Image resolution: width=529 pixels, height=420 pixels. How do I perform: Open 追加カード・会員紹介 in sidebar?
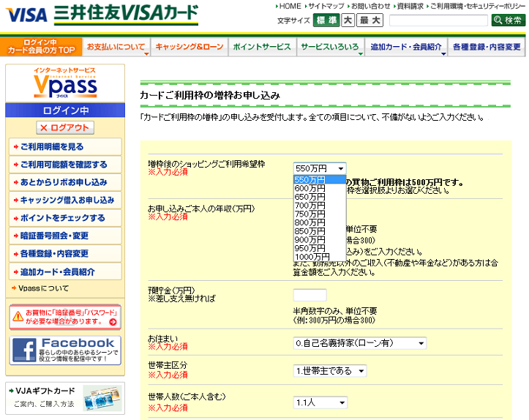point(65,271)
